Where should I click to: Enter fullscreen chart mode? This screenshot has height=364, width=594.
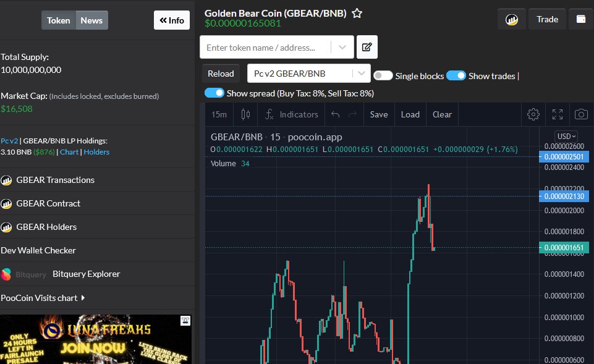click(558, 114)
